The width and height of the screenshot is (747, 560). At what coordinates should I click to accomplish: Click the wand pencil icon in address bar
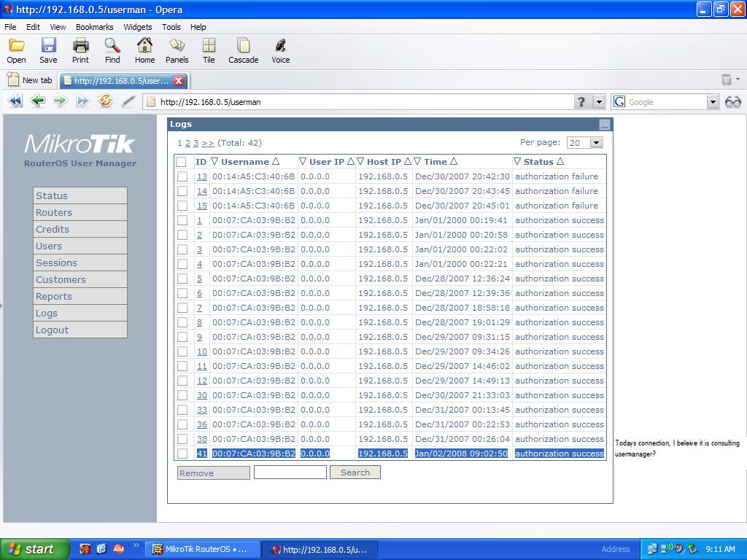(128, 101)
